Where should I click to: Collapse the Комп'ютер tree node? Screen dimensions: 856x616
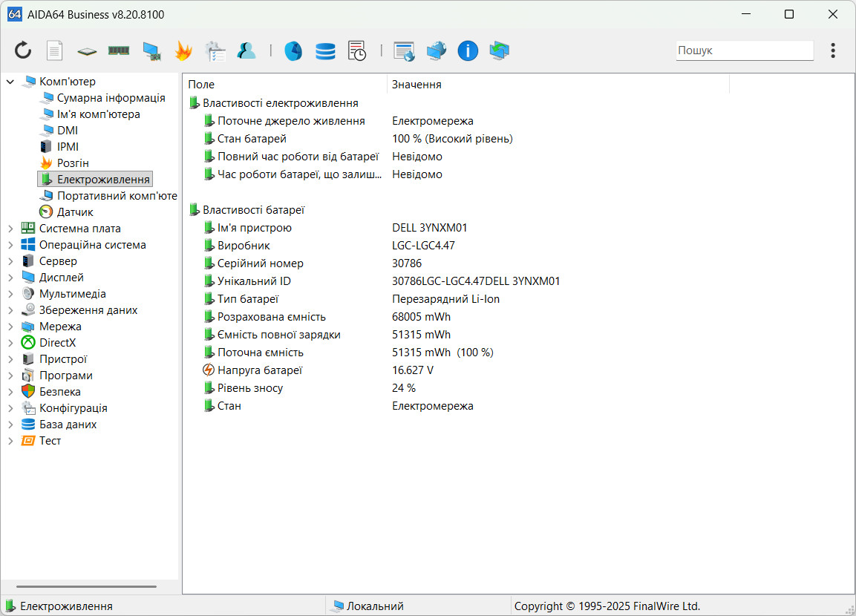tap(10, 82)
